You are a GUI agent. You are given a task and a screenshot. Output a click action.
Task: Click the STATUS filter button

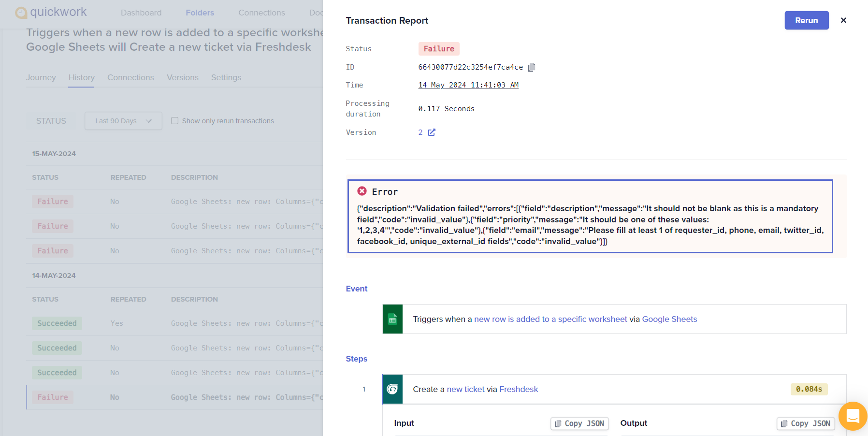coord(51,121)
